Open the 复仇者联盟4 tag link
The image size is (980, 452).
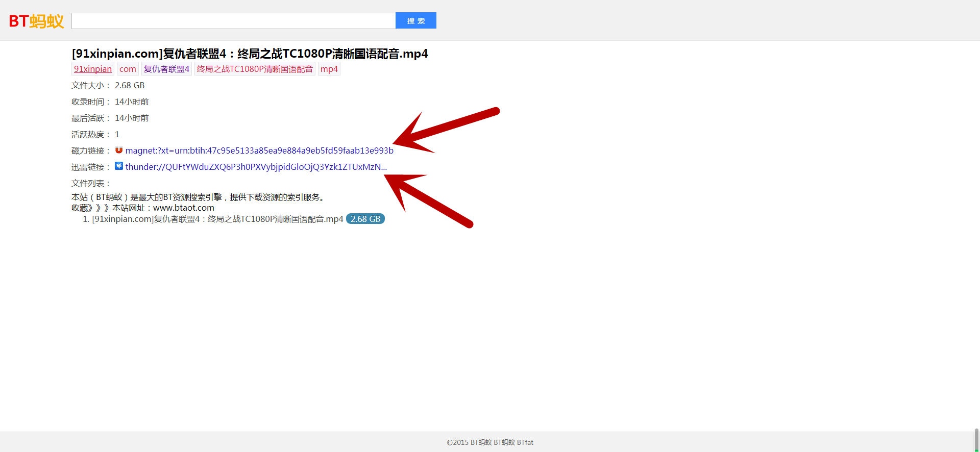[166, 69]
